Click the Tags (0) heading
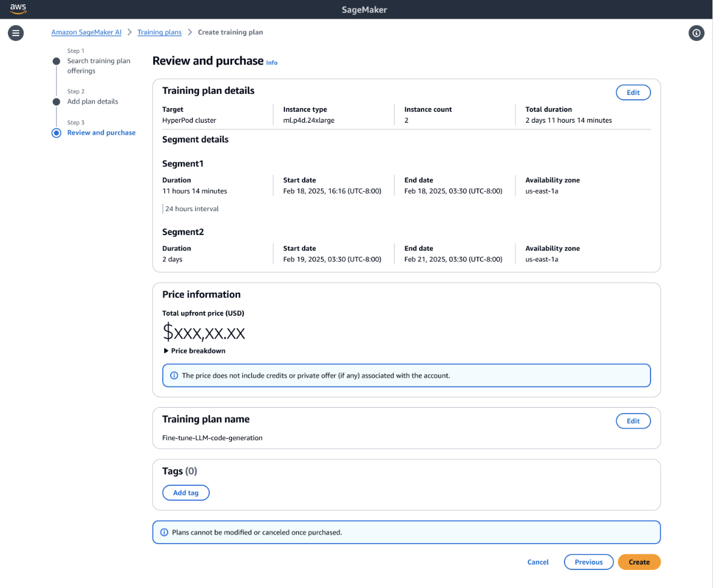 [x=180, y=471]
